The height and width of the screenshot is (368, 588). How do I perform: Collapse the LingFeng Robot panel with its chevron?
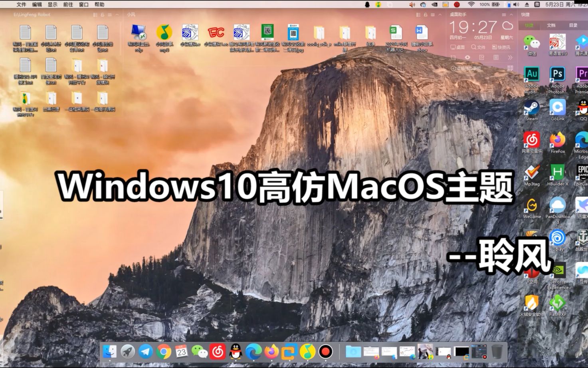point(117,15)
